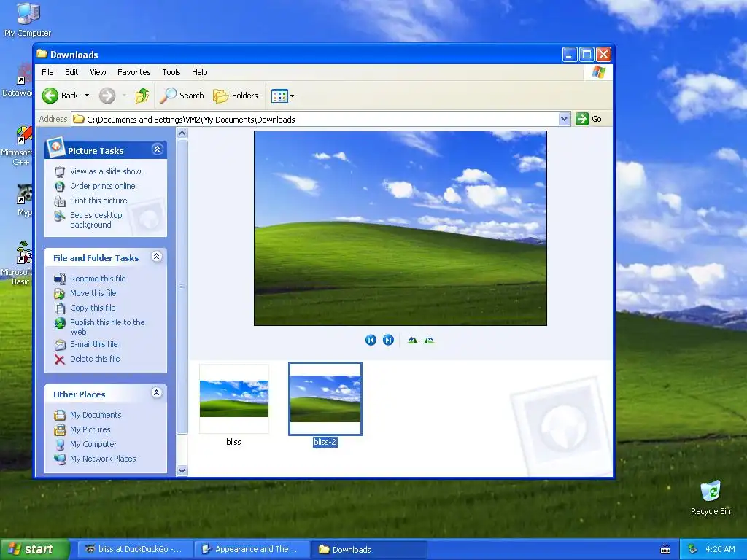Screen dimensions: 747x560
Task: Click Set as desktop background link
Action: coord(96,220)
